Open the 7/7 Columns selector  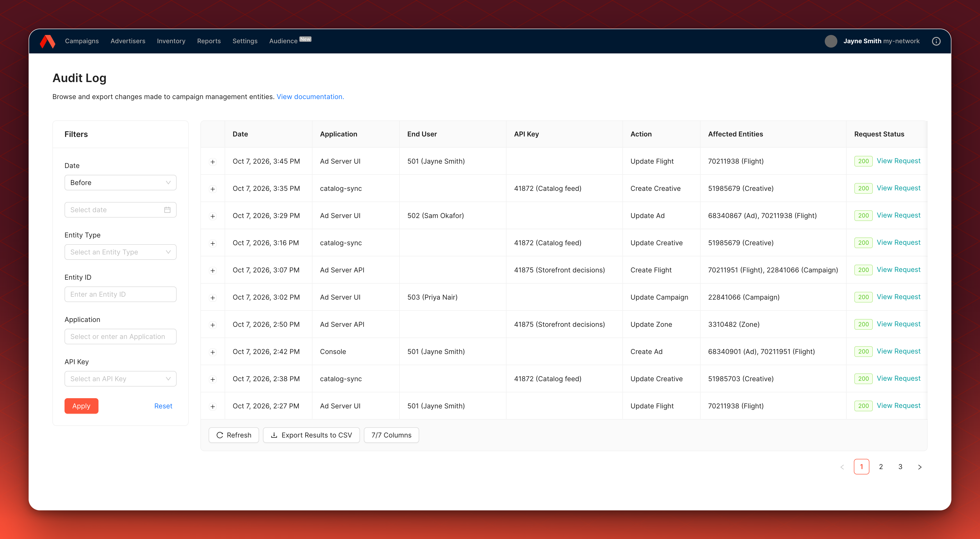pos(392,435)
